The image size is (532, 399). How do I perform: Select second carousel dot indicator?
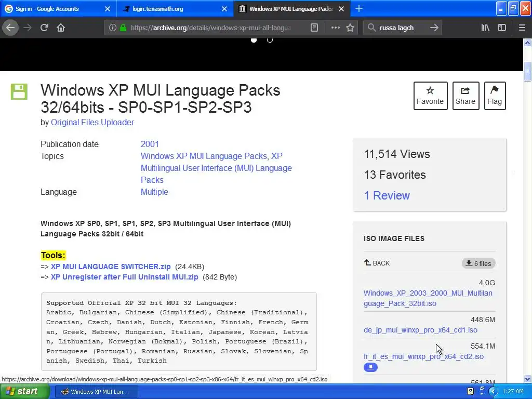tap(270, 40)
